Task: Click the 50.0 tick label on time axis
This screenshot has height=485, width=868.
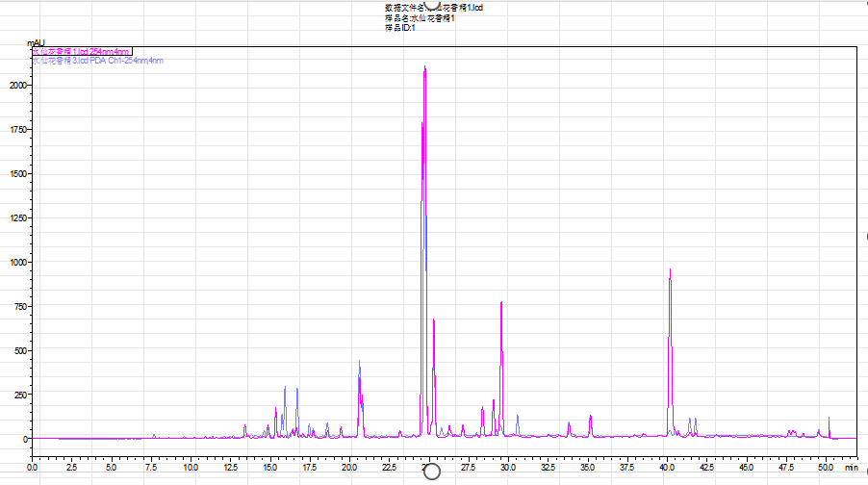Action: [x=825, y=467]
